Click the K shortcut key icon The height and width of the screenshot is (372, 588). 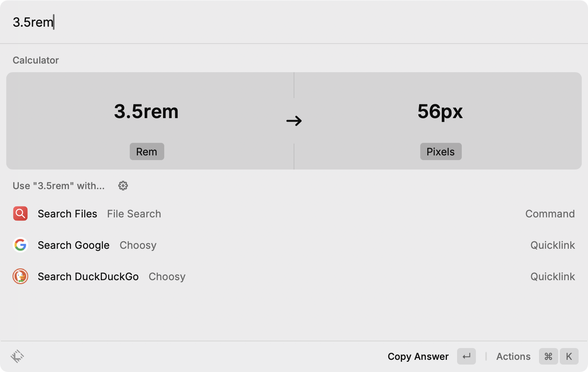(569, 356)
